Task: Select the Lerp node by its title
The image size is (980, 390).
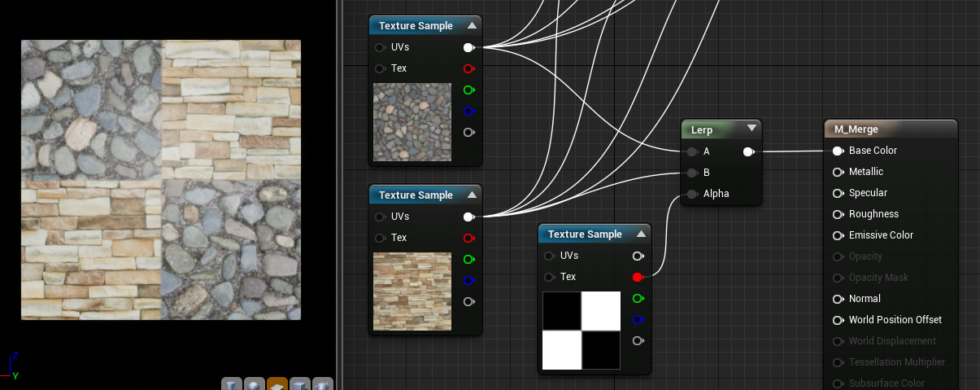Action: [x=701, y=129]
